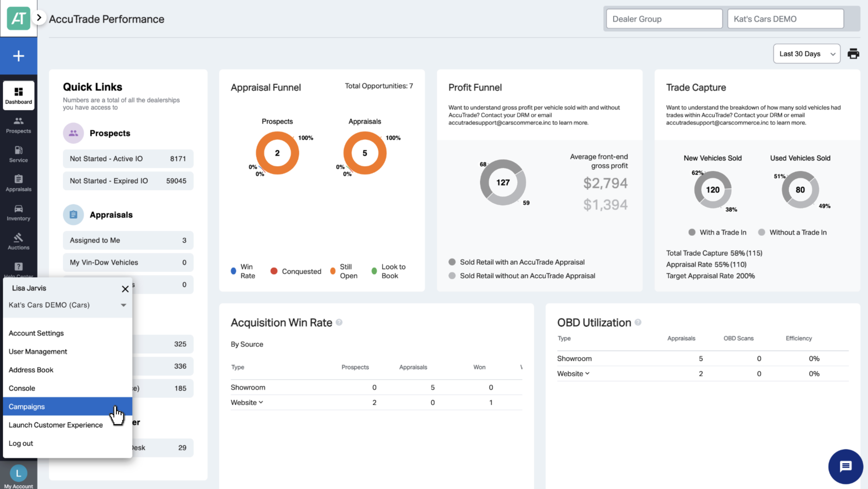This screenshot has width=868, height=489.
Task: Print the dashboard with the printer icon
Action: coord(853,54)
